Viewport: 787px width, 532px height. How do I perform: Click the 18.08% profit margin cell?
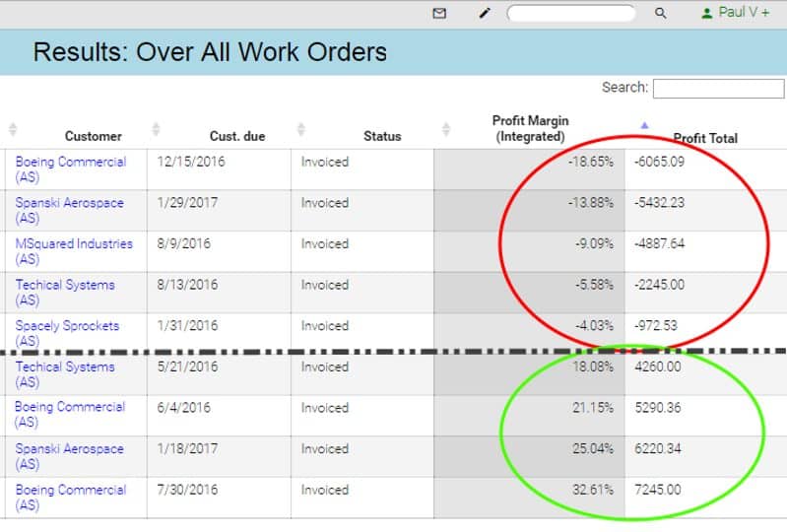529,374
